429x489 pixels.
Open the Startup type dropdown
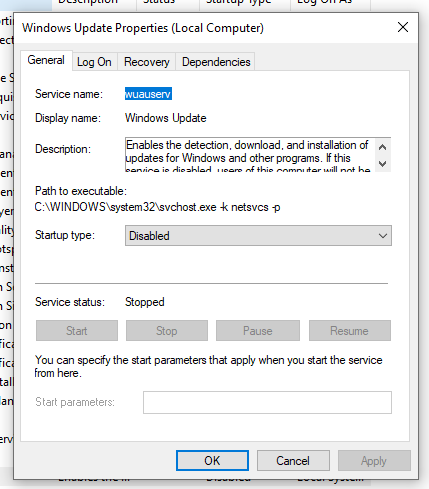258,236
